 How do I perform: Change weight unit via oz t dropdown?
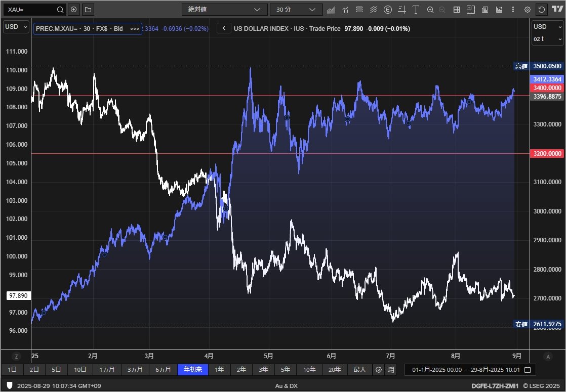[x=547, y=38]
